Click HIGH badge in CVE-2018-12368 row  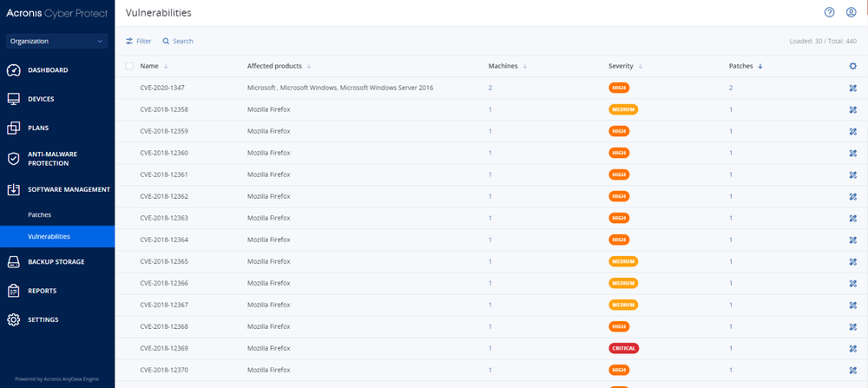(619, 326)
